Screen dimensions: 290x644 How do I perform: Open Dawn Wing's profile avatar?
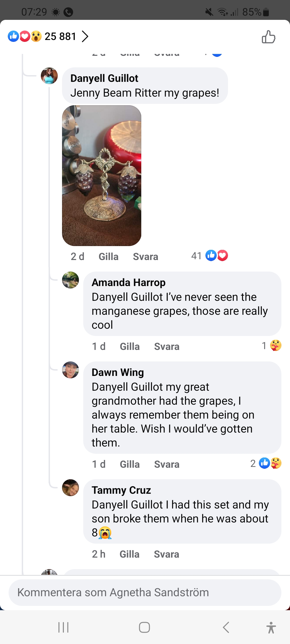[x=70, y=370]
